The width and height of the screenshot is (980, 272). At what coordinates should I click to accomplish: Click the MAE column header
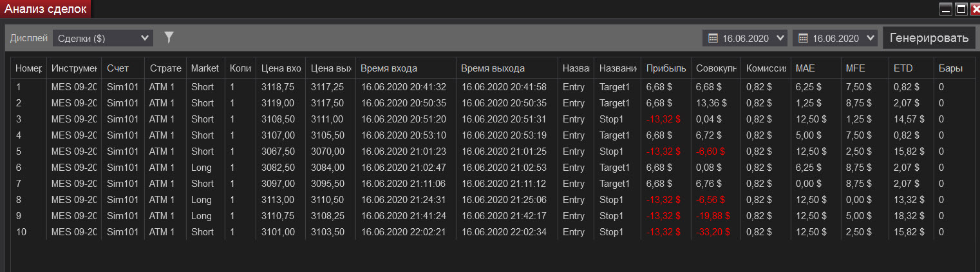[815, 68]
